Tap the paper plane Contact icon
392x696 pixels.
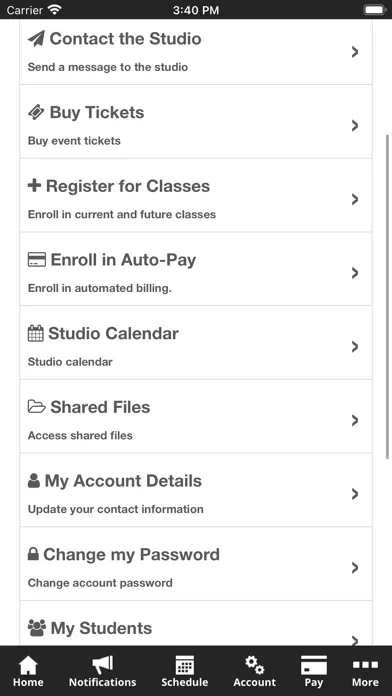(x=36, y=39)
